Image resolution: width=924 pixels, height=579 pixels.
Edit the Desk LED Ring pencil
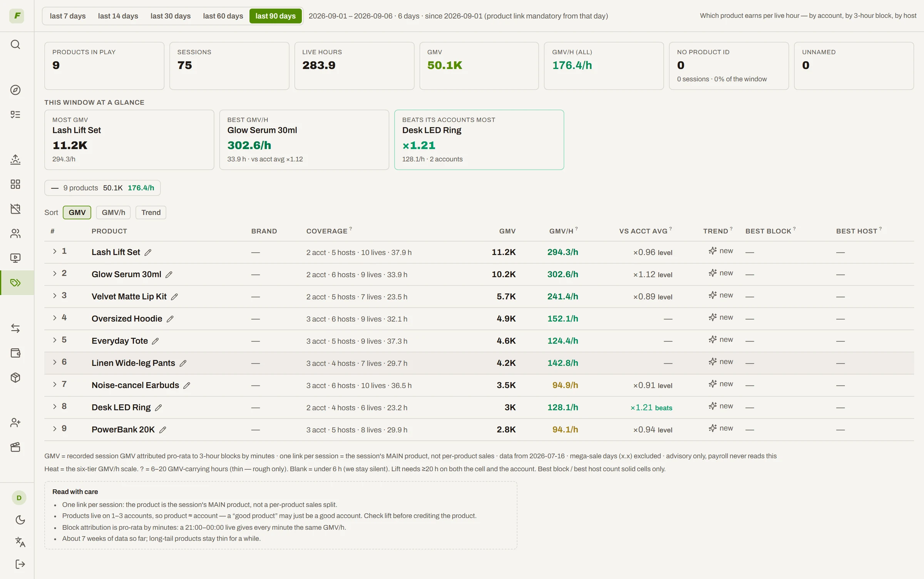pos(158,408)
